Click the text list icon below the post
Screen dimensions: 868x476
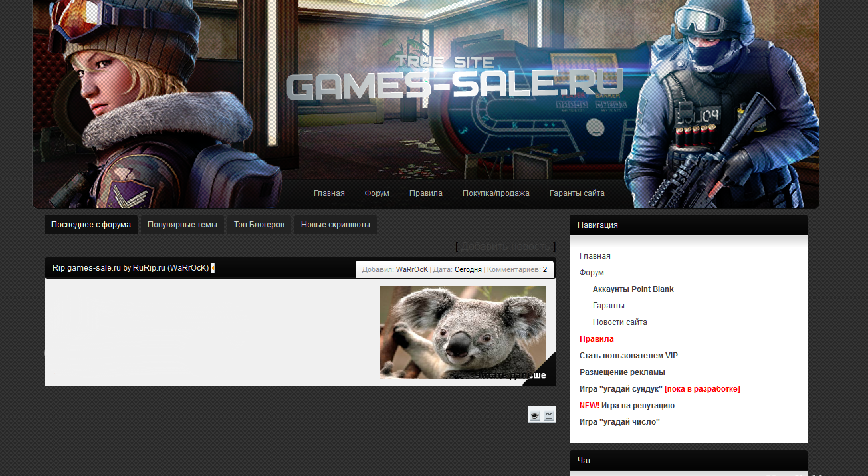click(x=549, y=416)
